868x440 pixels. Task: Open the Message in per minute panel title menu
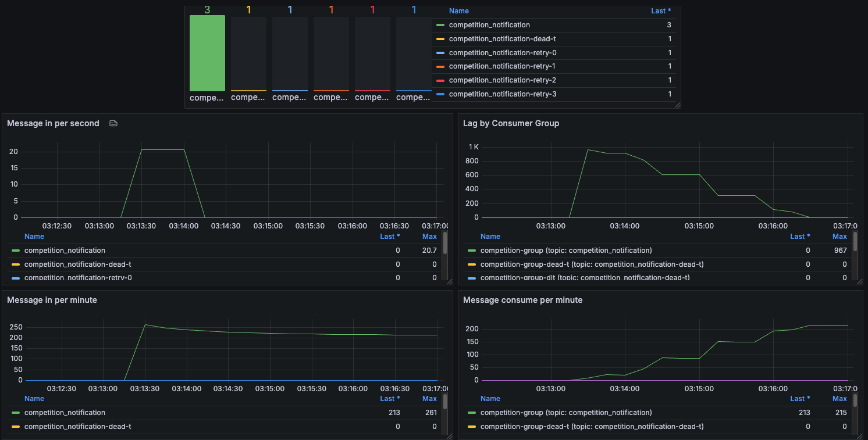pyautogui.click(x=52, y=300)
